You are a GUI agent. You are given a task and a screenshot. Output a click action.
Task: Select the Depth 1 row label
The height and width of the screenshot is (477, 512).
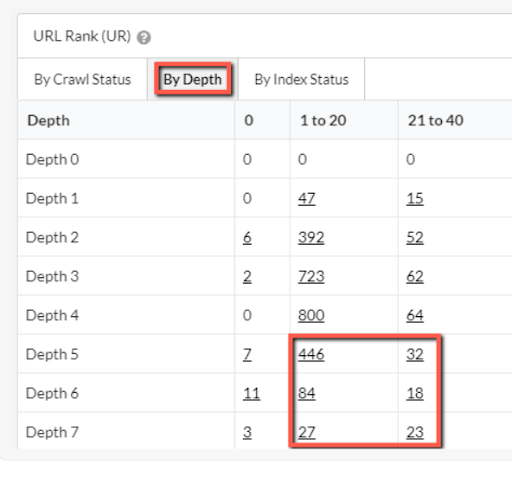click(x=52, y=198)
